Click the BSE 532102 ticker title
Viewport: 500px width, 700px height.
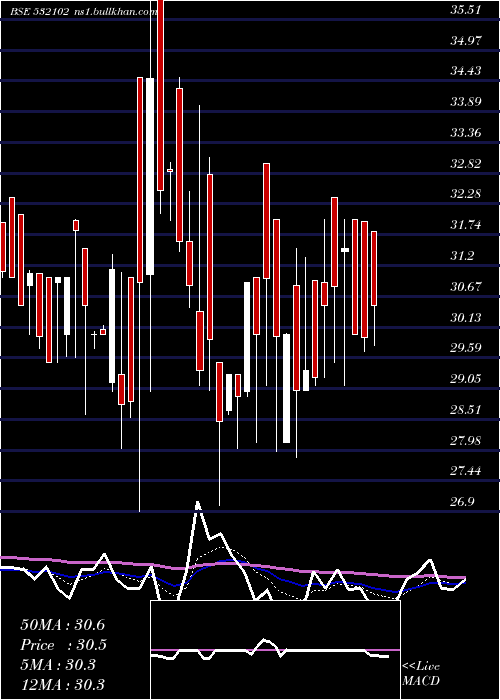point(40,12)
